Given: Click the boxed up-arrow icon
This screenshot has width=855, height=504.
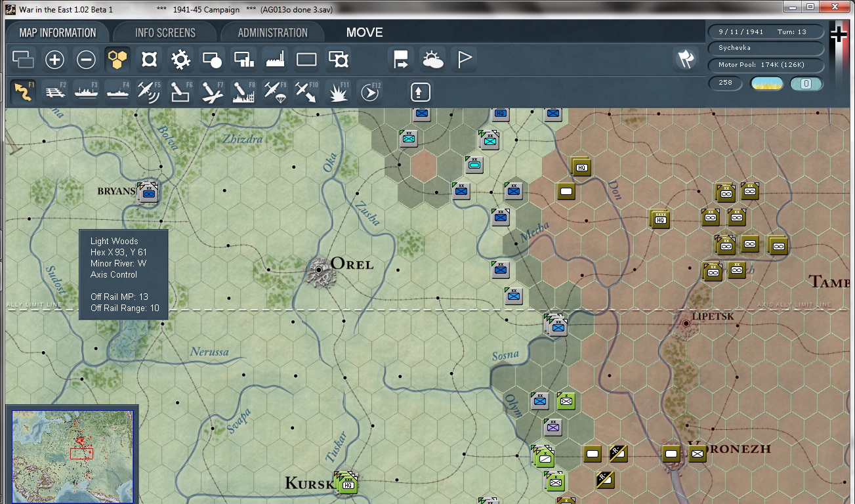Looking at the screenshot, I should coord(421,92).
